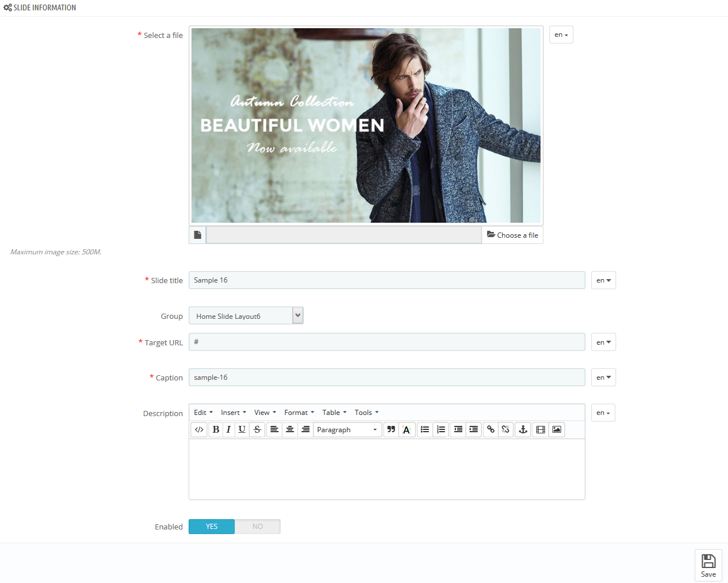
Task: Click the Slide Information gears icon
Action: pos(7,7)
